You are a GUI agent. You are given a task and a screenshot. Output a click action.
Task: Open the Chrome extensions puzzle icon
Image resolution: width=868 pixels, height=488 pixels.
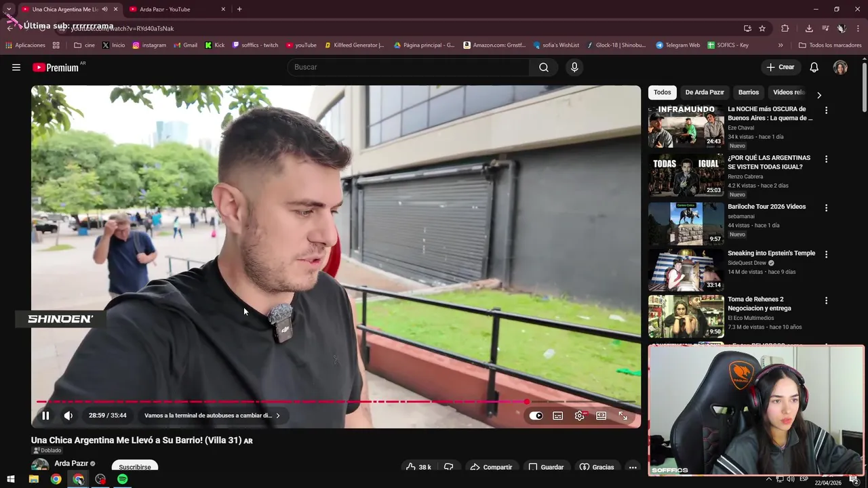[x=785, y=28]
